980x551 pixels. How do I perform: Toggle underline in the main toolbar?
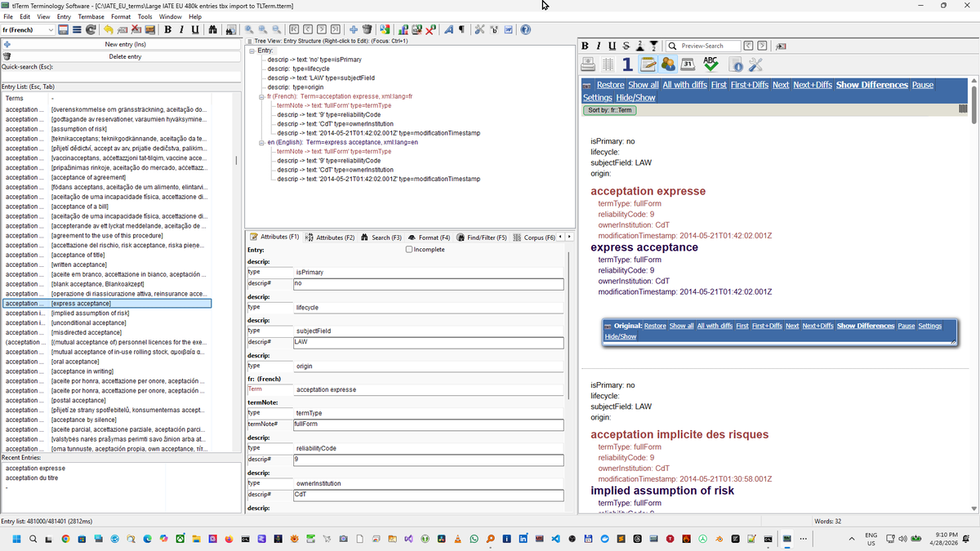click(x=194, y=30)
